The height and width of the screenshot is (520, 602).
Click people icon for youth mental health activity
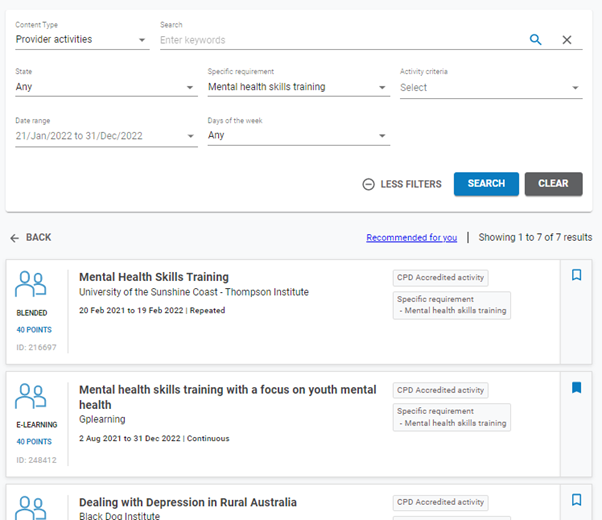click(x=31, y=396)
